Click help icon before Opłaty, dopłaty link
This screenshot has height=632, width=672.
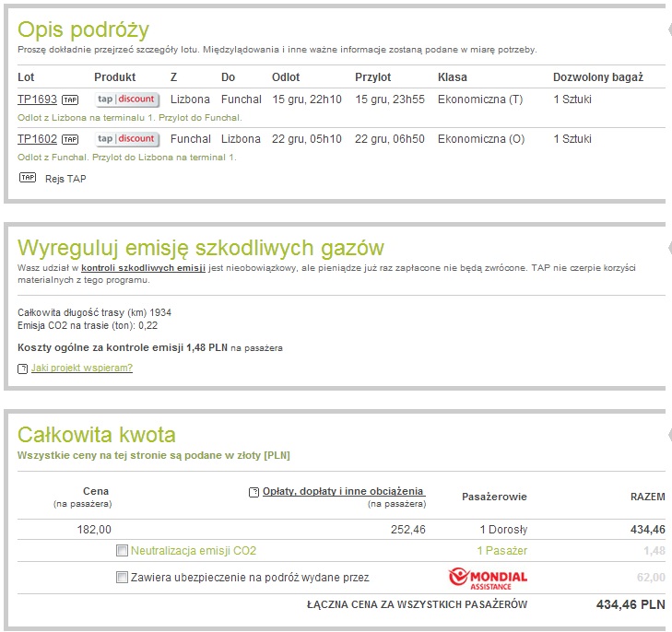[253, 492]
